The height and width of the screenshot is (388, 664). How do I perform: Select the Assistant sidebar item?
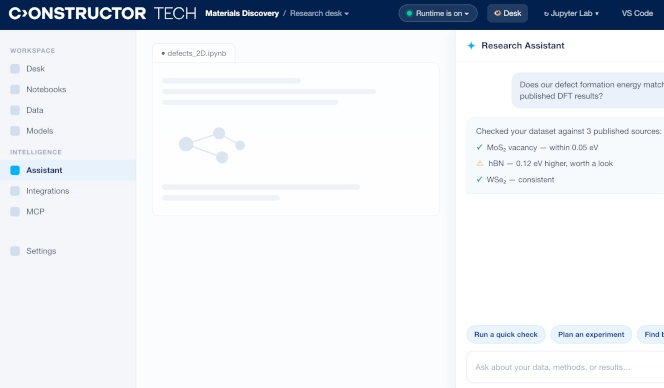coord(68,170)
